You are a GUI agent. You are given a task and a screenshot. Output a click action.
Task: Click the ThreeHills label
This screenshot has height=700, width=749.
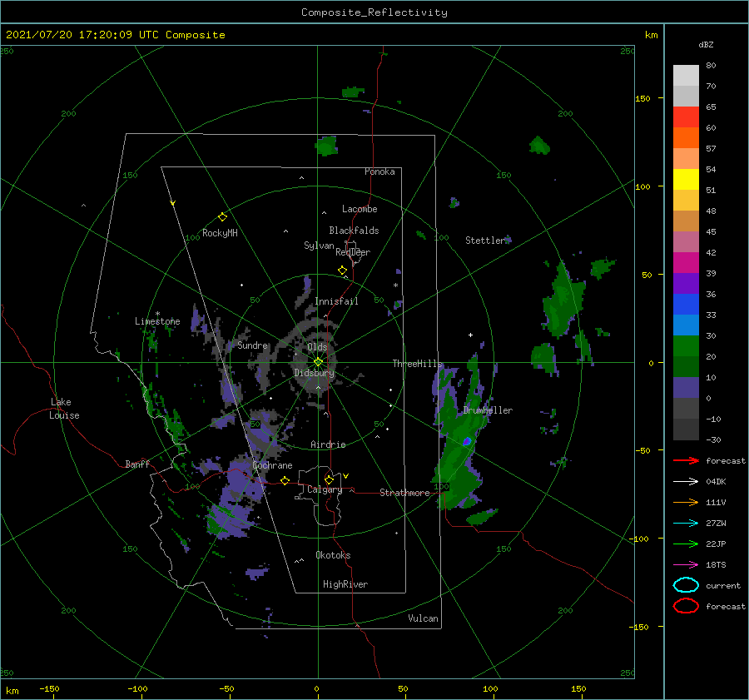click(418, 364)
